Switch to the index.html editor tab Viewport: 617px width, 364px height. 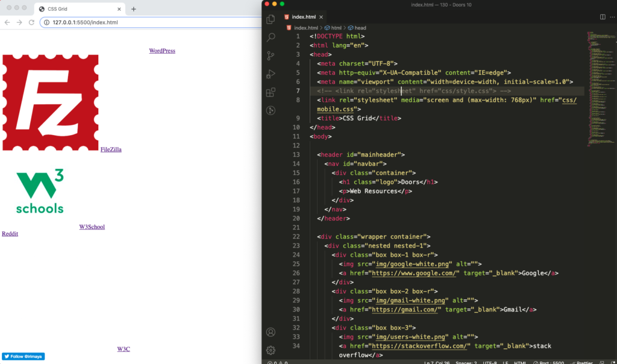(304, 17)
